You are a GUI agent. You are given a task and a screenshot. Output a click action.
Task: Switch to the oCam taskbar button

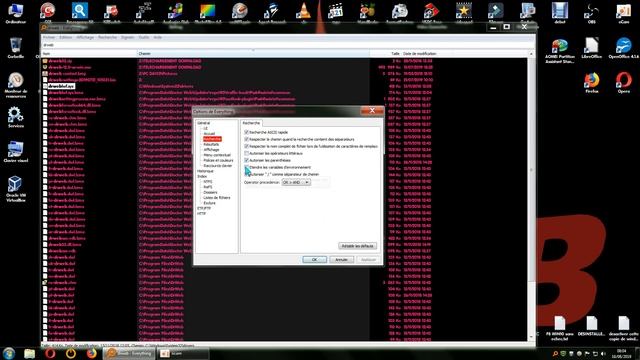[x=184, y=353]
